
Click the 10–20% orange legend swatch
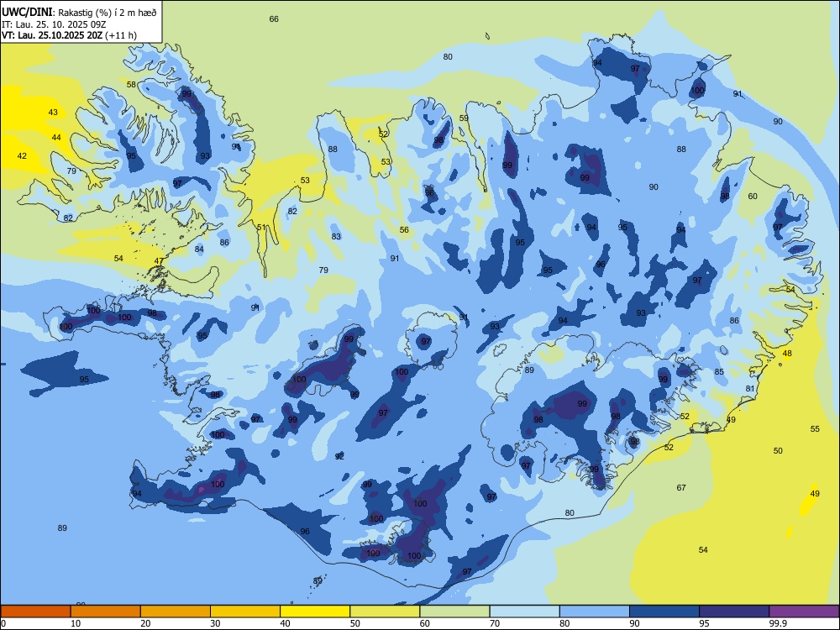tap(106, 612)
